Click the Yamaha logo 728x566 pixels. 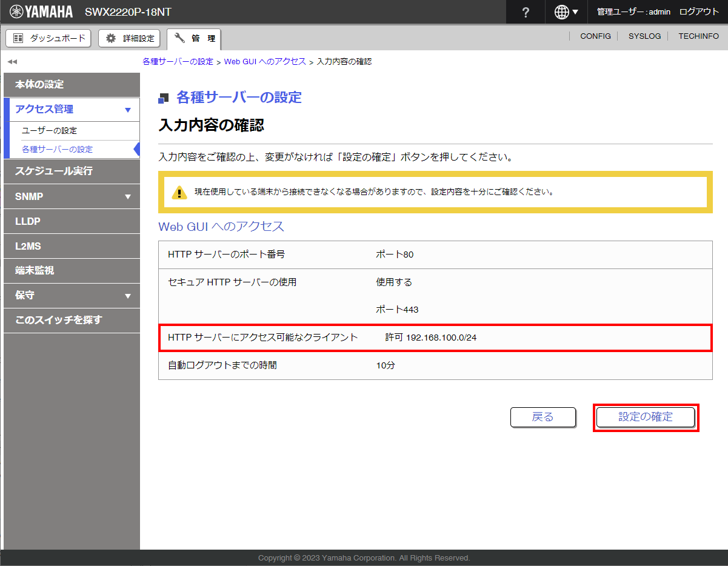[41, 12]
